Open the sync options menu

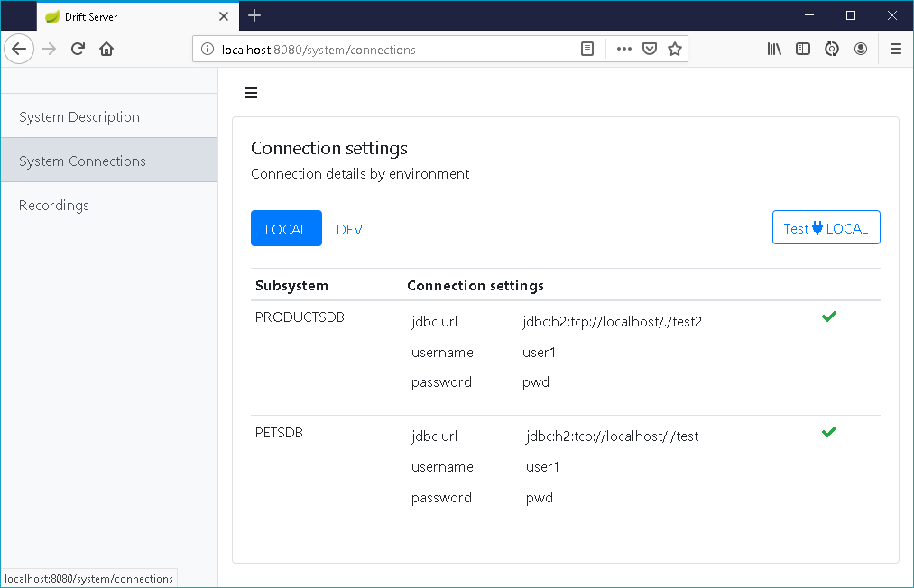[x=831, y=49]
